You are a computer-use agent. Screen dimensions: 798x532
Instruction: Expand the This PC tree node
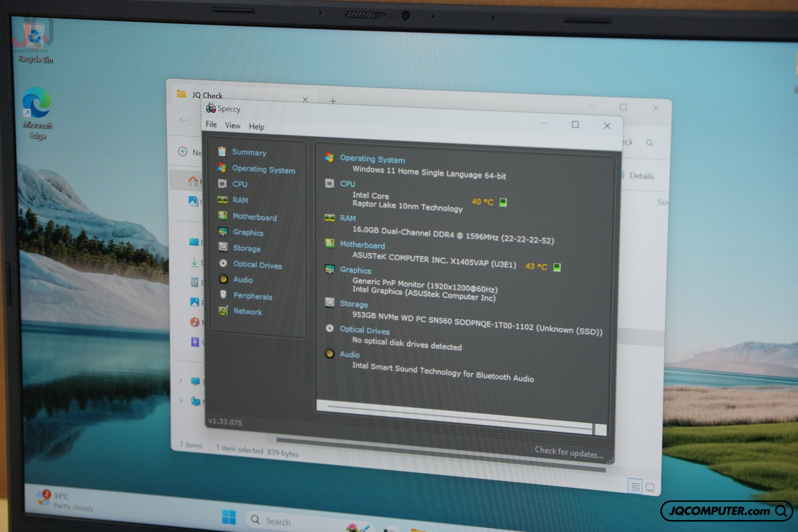coord(181,381)
